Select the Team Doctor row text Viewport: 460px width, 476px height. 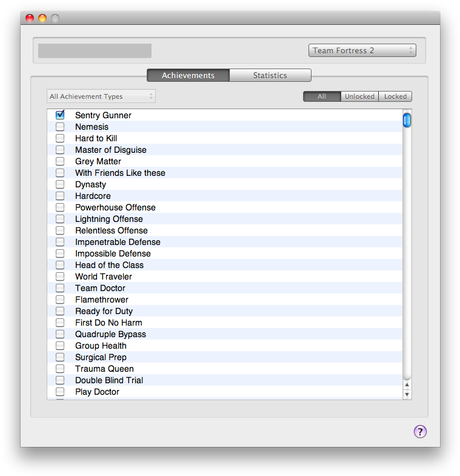[100, 289]
